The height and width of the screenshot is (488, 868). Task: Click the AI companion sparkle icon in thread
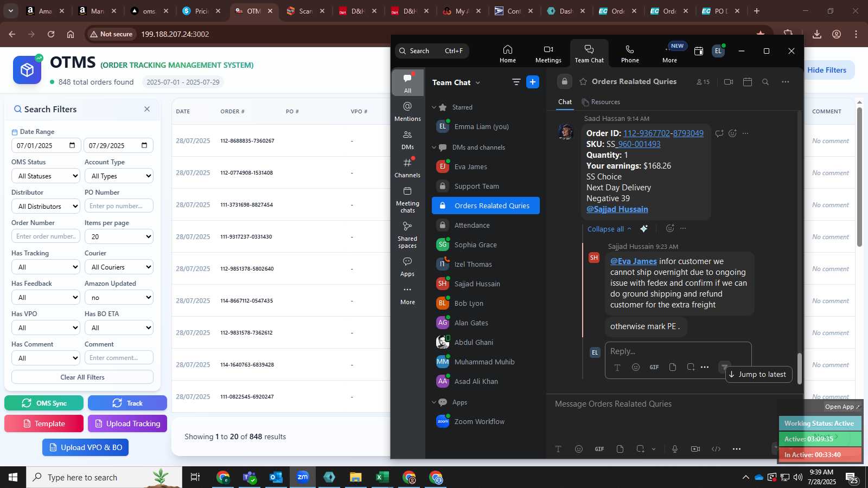point(644,229)
